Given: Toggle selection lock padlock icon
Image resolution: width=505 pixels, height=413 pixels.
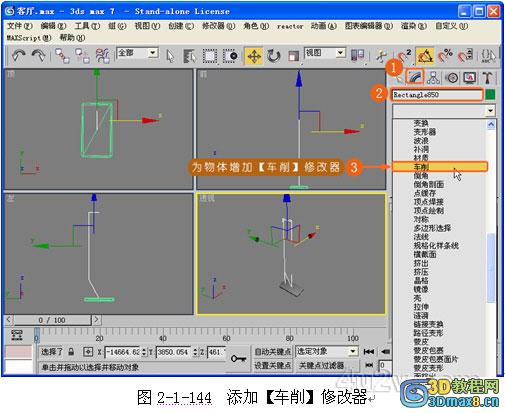Looking at the screenshot, I should pos(71,352).
